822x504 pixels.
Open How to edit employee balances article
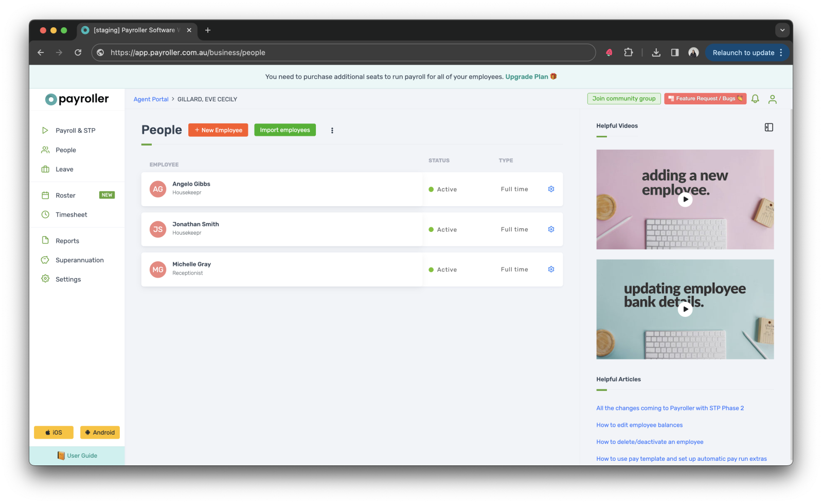click(639, 425)
